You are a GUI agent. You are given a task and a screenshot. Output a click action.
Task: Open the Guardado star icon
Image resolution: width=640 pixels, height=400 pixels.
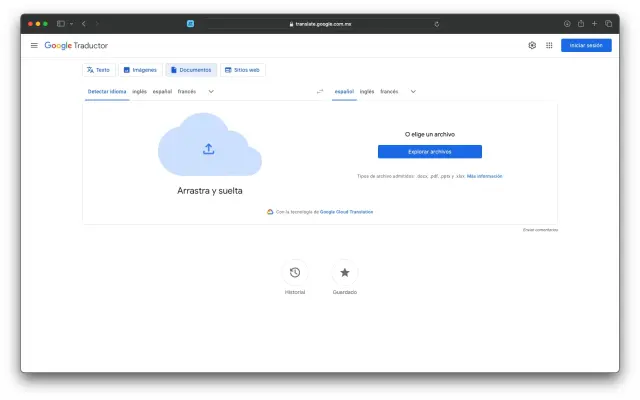coord(345,272)
